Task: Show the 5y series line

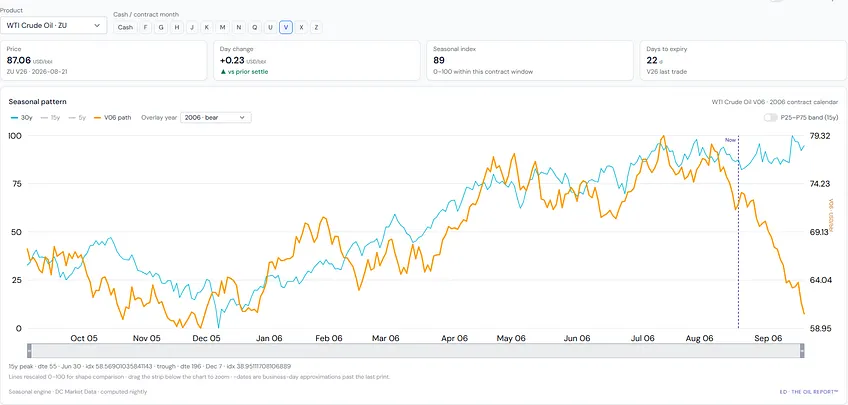Action: point(77,117)
